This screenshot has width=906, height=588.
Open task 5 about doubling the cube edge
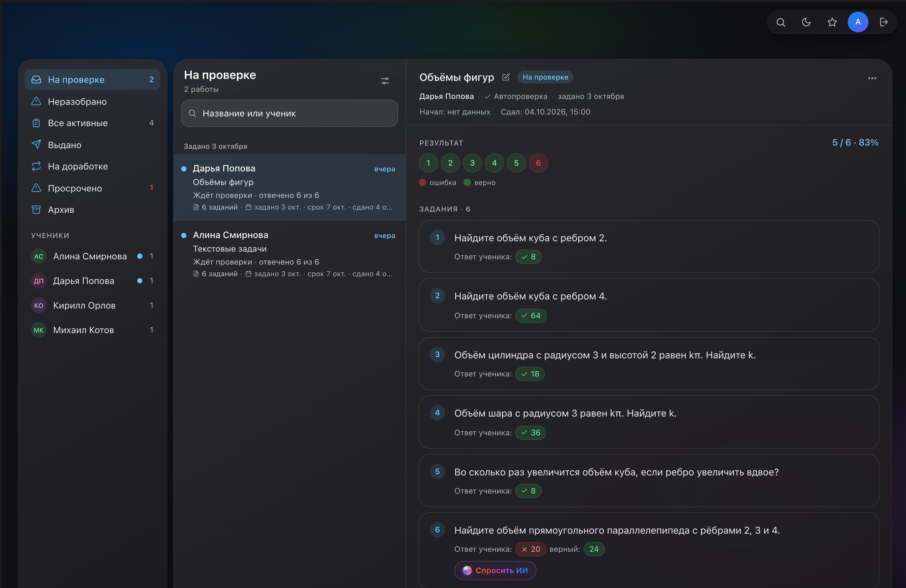(x=649, y=481)
